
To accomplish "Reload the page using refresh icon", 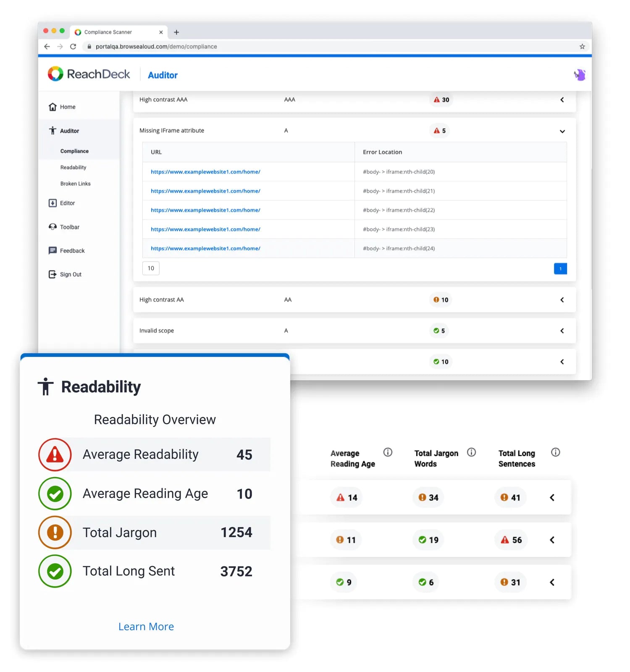I will [x=73, y=47].
